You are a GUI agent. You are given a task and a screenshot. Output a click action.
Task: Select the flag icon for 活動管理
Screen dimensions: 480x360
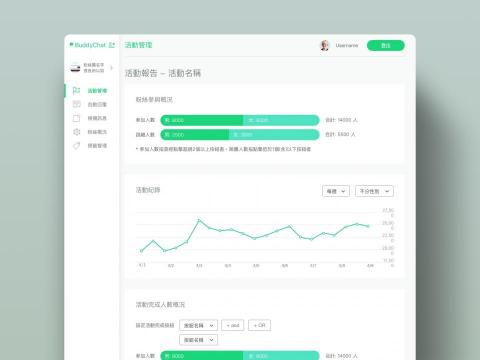click(x=76, y=91)
